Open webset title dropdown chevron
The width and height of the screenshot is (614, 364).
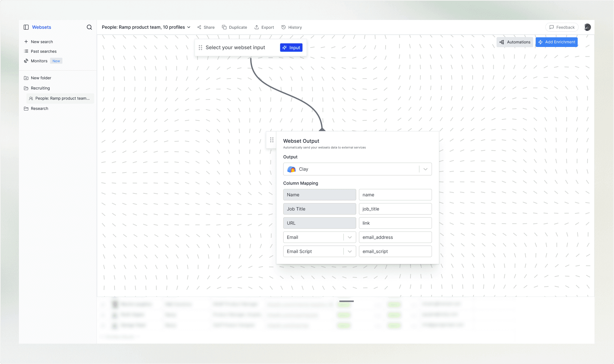coord(189,27)
